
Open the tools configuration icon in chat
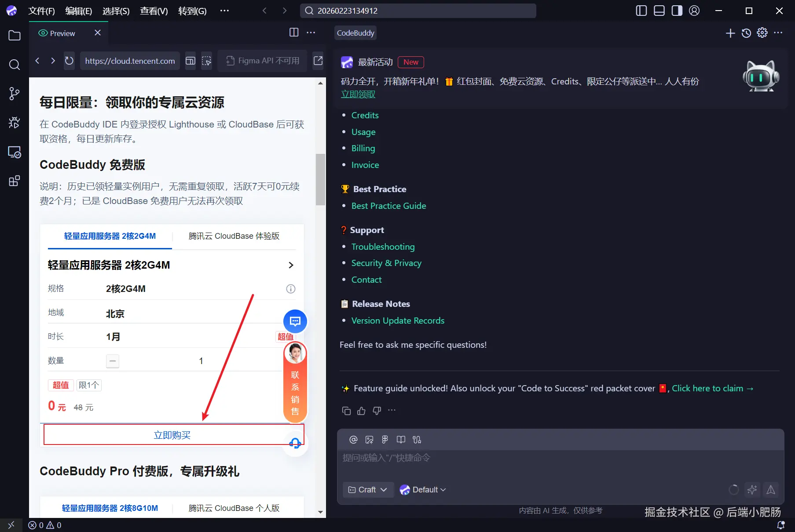pyautogui.click(x=417, y=440)
